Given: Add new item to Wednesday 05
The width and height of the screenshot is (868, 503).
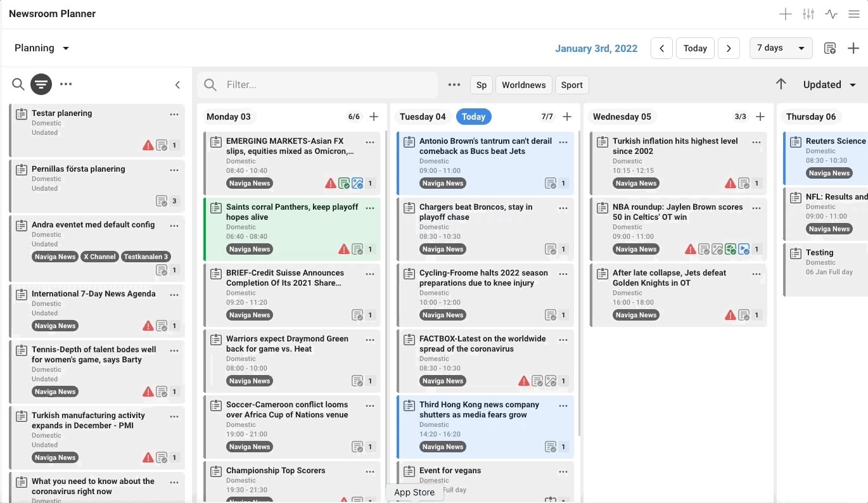Looking at the screenshot, I should (760, 117).
